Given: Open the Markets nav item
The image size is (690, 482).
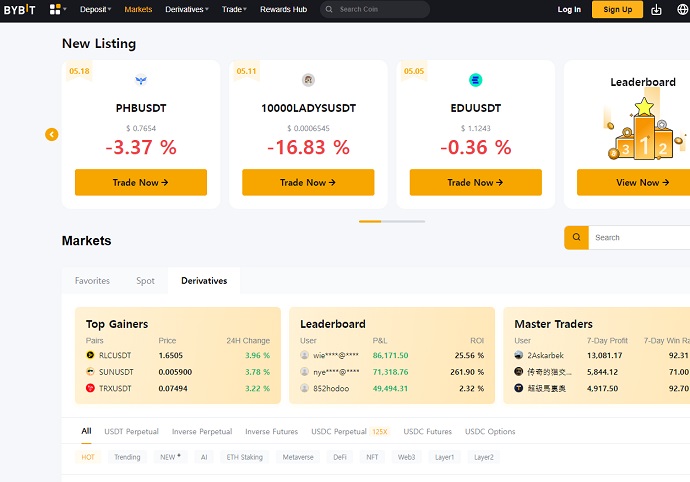Looking at the screenshot, I should pos(138,9).
